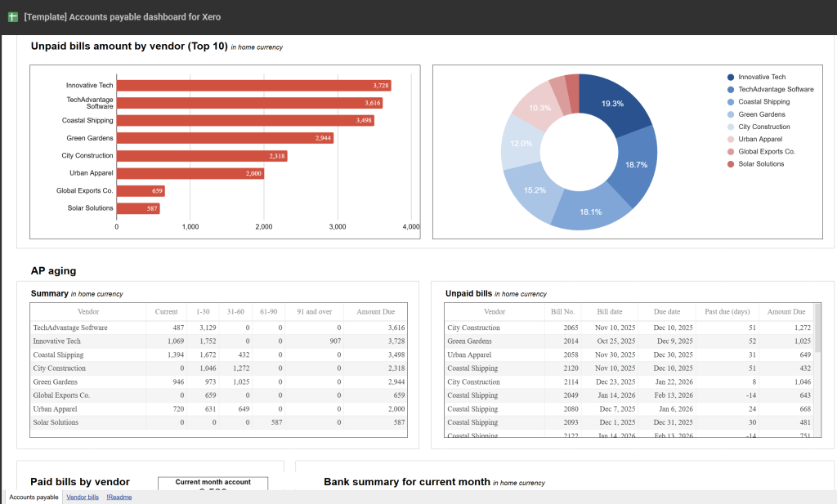
Task: Click the Green Gardens 2,944 bar
Action: coord(225,138)
